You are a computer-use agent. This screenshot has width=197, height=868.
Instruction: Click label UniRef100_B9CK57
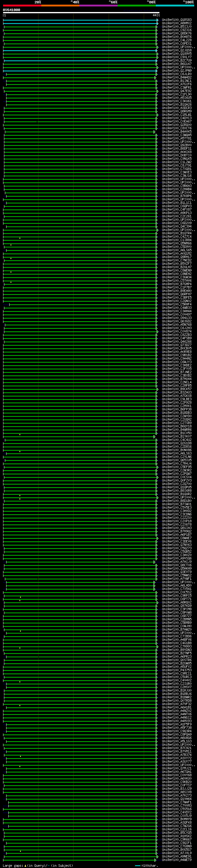point(177,389)
